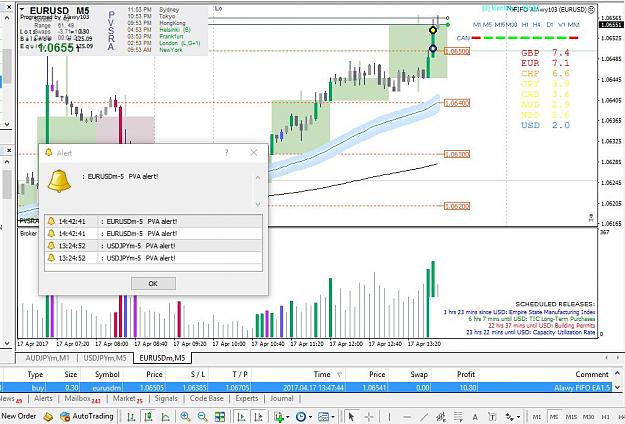This screenshot has width=625, height=424.
Task: Click down arrow in alert message box
Action: click(x=258, y=204)
